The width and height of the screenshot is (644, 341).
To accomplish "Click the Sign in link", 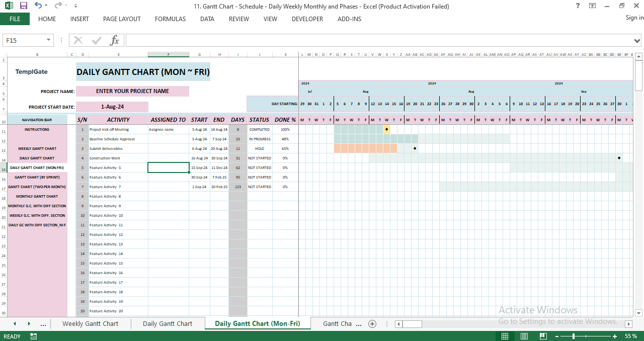I will tap(634, 18).
